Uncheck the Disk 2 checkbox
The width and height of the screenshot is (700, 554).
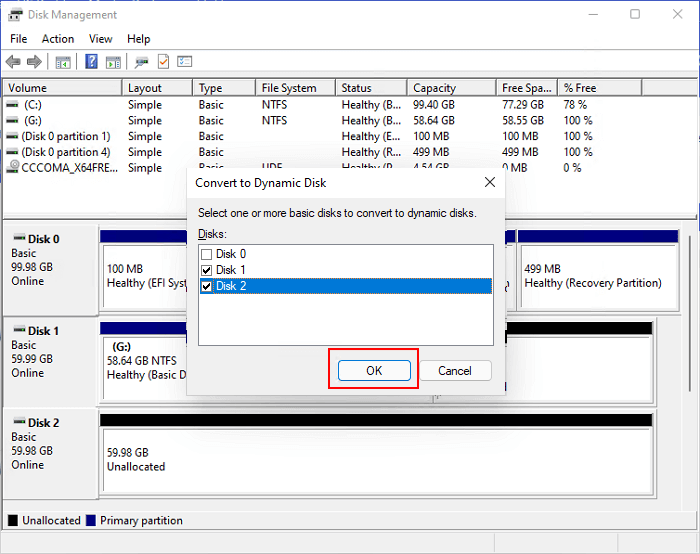(207, 286)
